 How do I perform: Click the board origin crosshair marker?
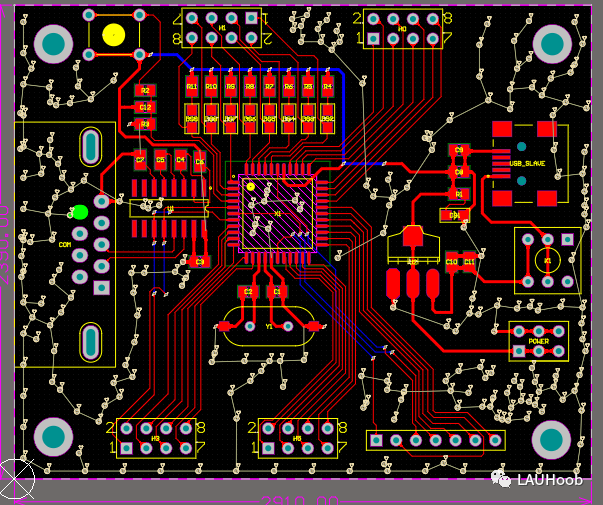click(15, 479)
